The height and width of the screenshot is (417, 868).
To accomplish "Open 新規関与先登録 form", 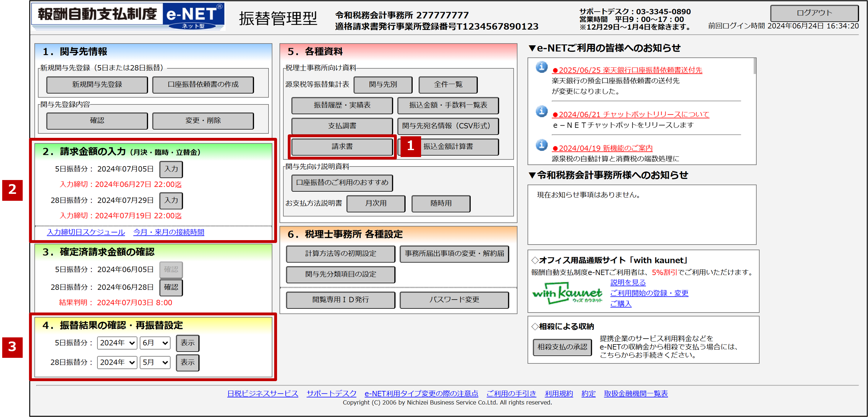I will [97, 85].
